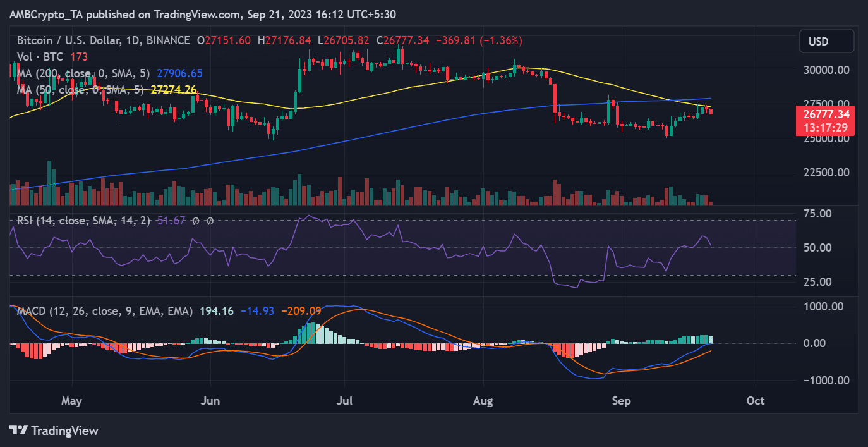Click the TradingView logo icon
The height and width of the screenshot is (447, 868).
20,431
